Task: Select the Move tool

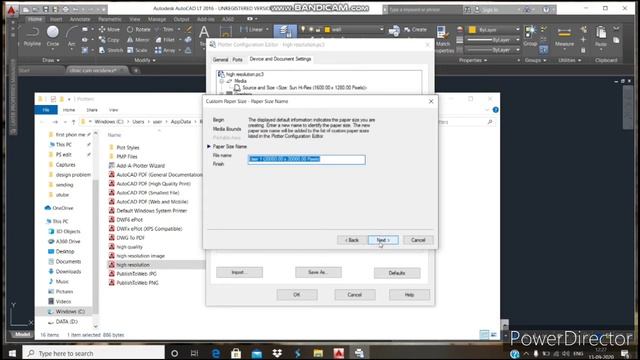Action: [x=109, y=29]
